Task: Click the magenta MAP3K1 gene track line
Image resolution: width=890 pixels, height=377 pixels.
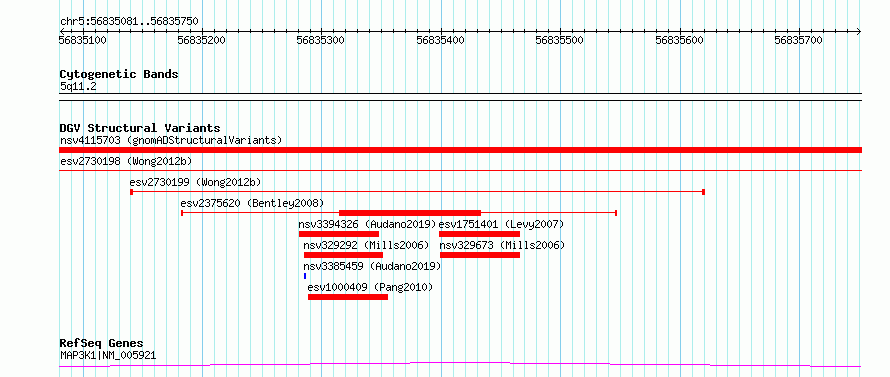Action: [x=460, y=364]
